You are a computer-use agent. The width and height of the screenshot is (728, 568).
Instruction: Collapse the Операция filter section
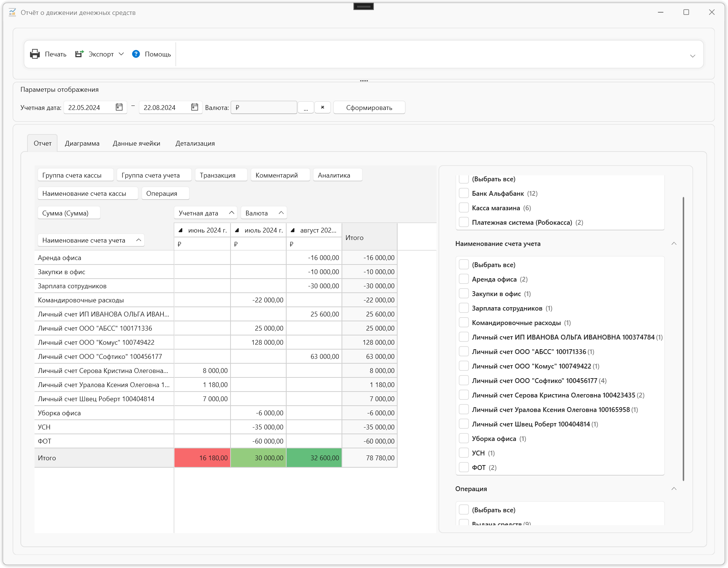tap(674, 489)
